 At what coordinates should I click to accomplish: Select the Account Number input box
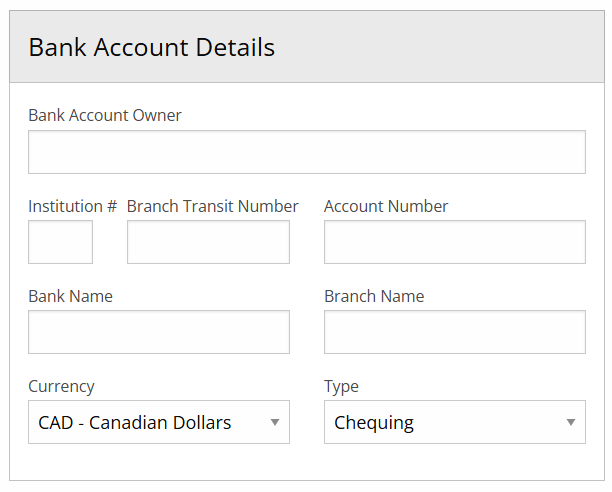pyautogui.click(x=454, y=242)
